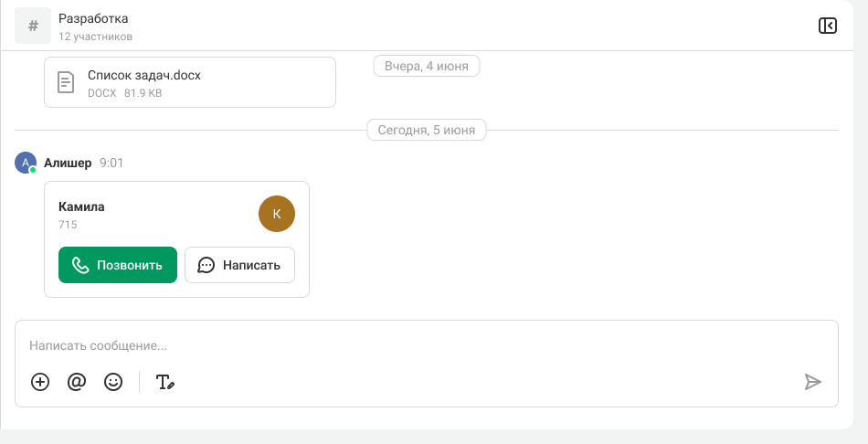
Task: Toggle the text formatting icon
Action: point(165,382)
